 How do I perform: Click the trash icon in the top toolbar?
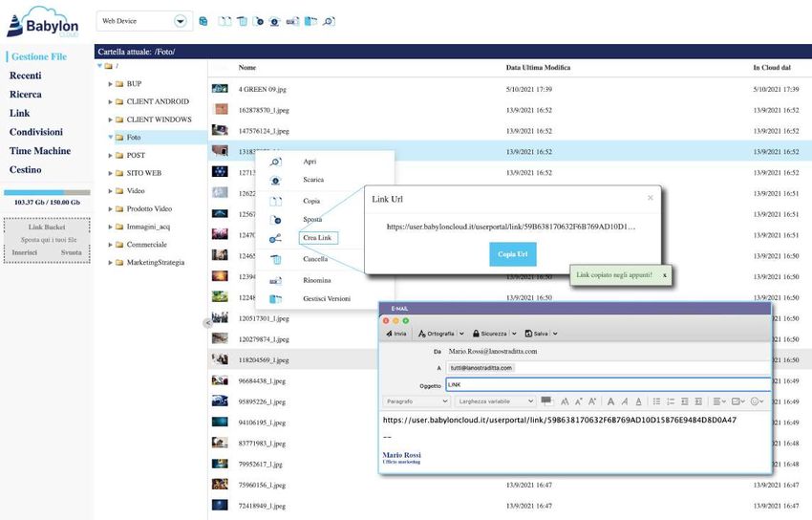[x=242, y=20]
